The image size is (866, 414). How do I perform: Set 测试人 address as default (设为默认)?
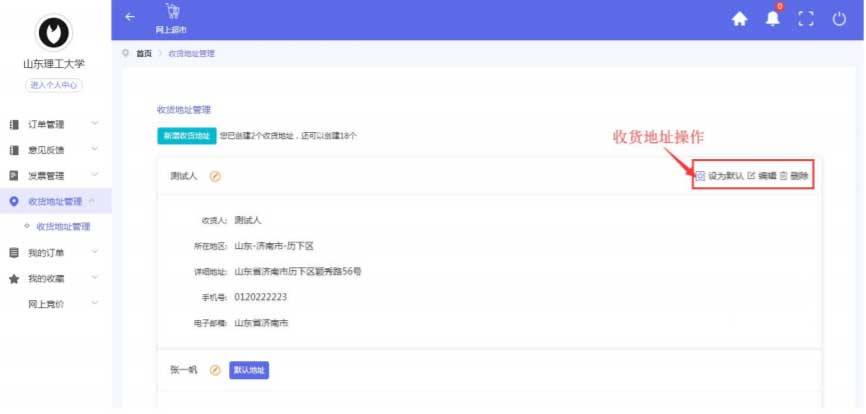click(720, 176)
